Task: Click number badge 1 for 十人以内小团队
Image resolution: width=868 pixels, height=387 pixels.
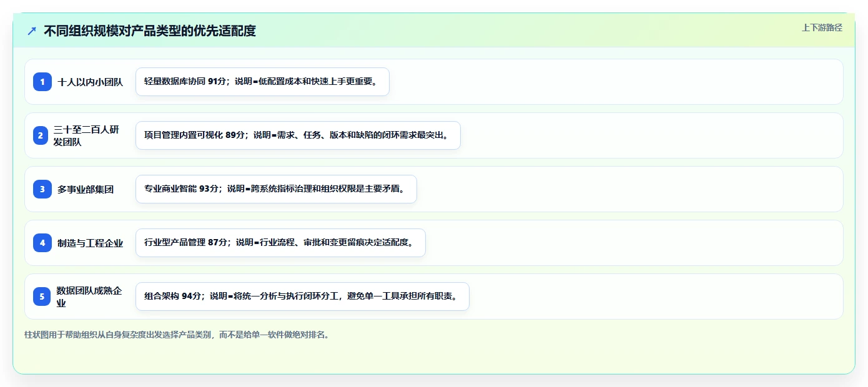Action: (x=42, y=82)
